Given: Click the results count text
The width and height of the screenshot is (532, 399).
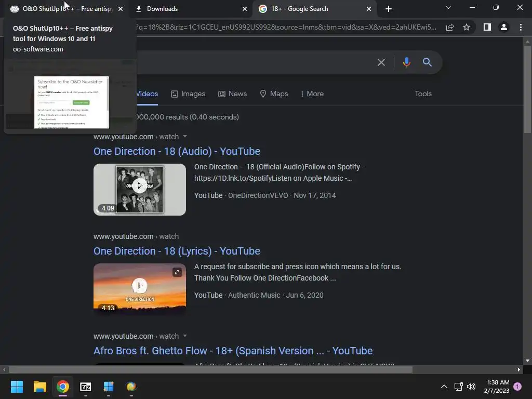Looking at the screenshot, I should click(x=187, y=117).
